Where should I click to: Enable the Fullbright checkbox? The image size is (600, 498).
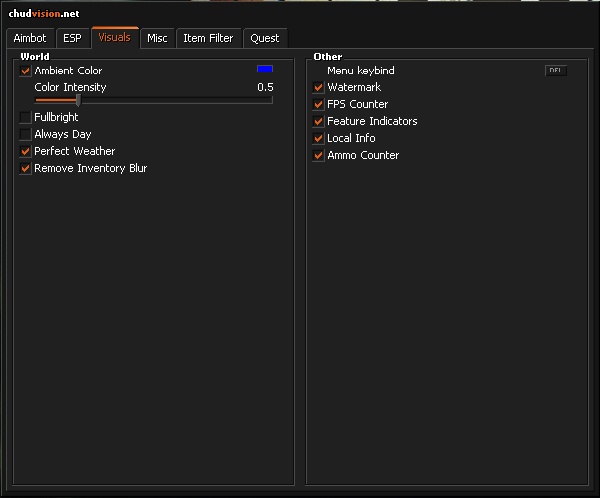click(25, 117)
